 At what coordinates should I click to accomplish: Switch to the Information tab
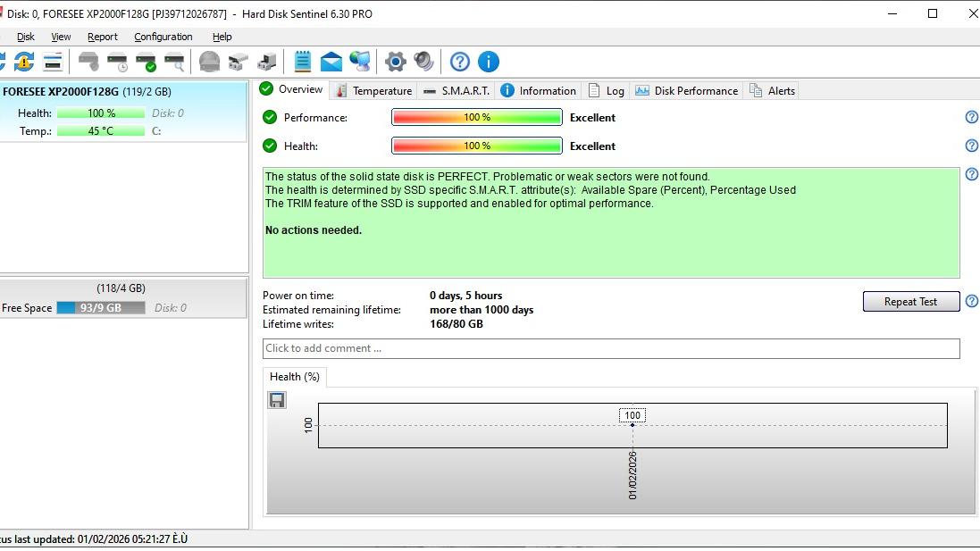coord(539,90)
